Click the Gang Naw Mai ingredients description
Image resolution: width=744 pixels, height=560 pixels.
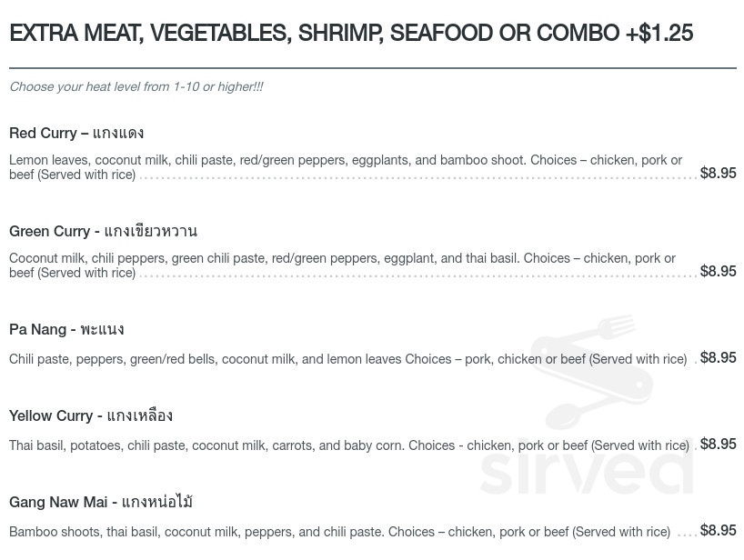click(x=339, y=533)
